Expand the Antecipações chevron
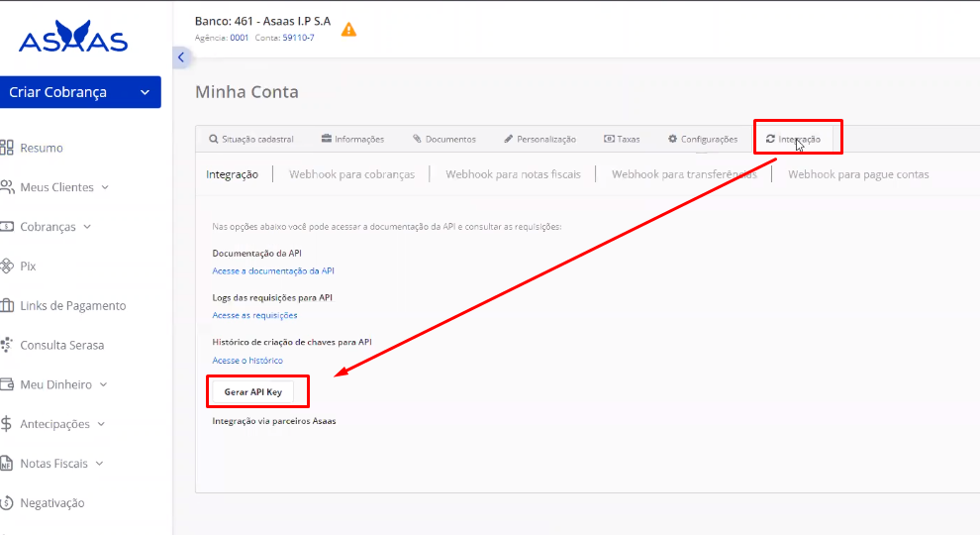This screenshot has width=980, height=535. tap(101, 424)
